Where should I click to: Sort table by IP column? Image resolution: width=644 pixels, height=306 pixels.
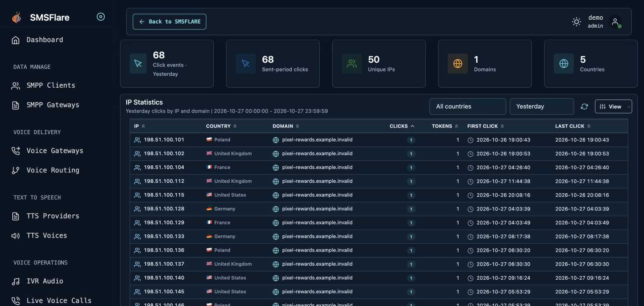[x=140, y=126]
